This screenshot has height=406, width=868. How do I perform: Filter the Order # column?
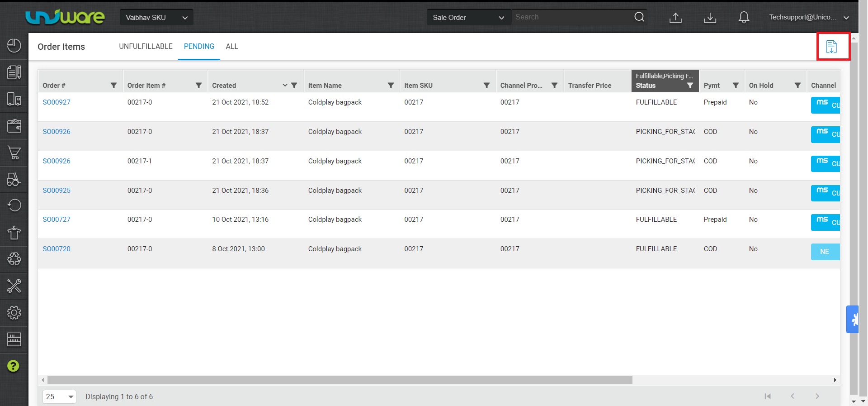(x=114, y=86)
